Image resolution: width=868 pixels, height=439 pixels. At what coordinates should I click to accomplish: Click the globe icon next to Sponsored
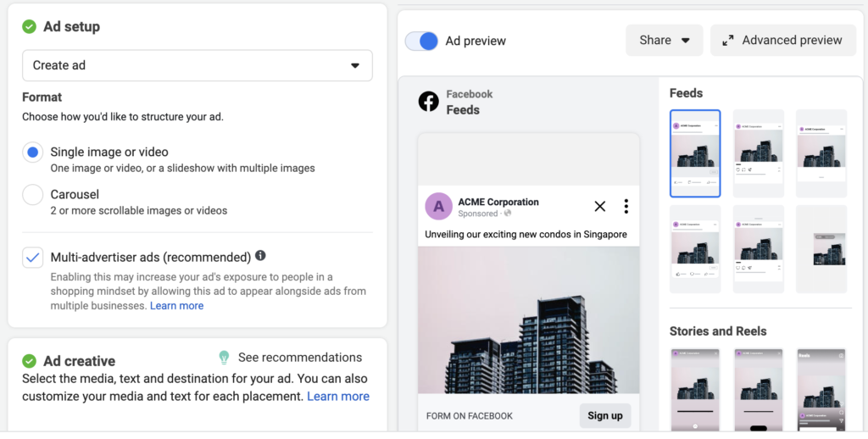(x=508, y=213)
